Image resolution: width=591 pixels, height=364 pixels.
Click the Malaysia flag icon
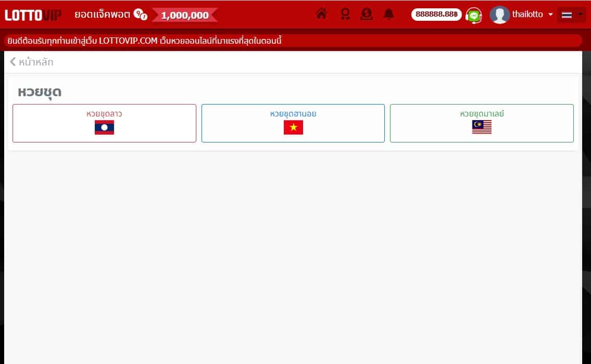pos(482,127)
